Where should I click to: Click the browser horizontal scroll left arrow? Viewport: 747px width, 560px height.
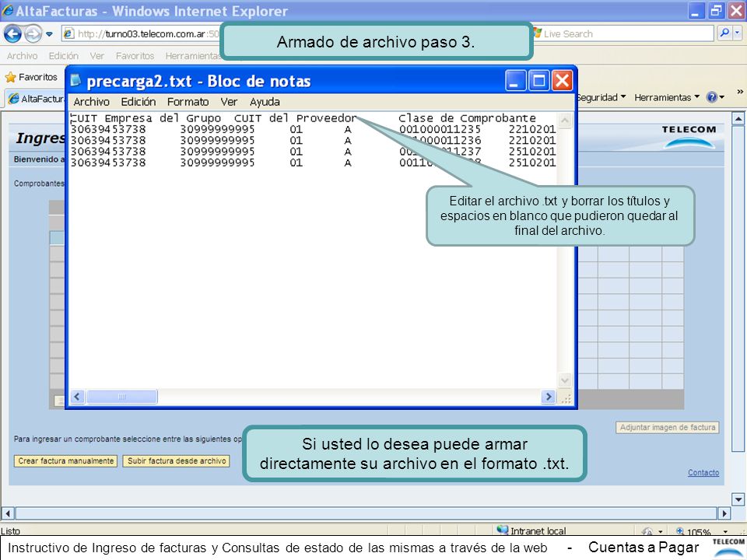click(x=8, y=513)
